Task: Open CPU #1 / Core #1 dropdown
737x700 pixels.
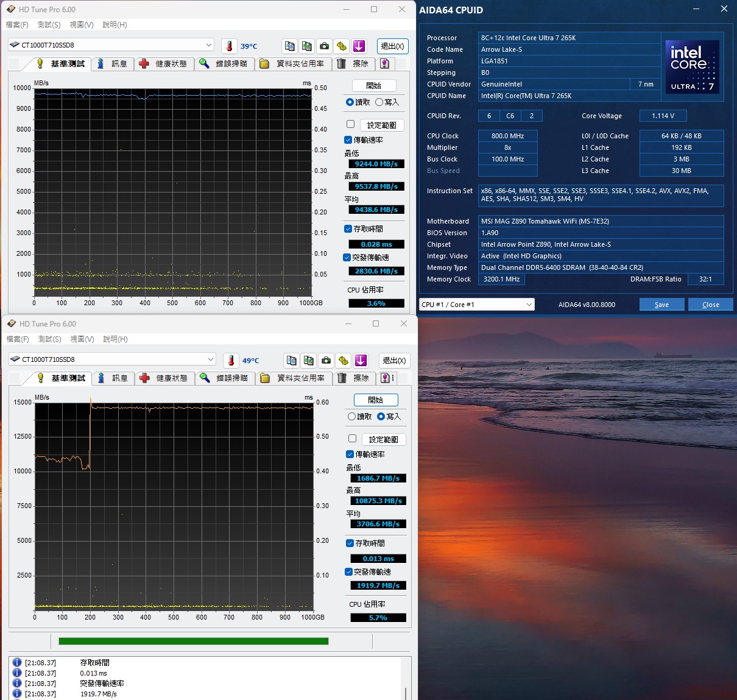Action: pyautogui.click(x=477, y=305)
